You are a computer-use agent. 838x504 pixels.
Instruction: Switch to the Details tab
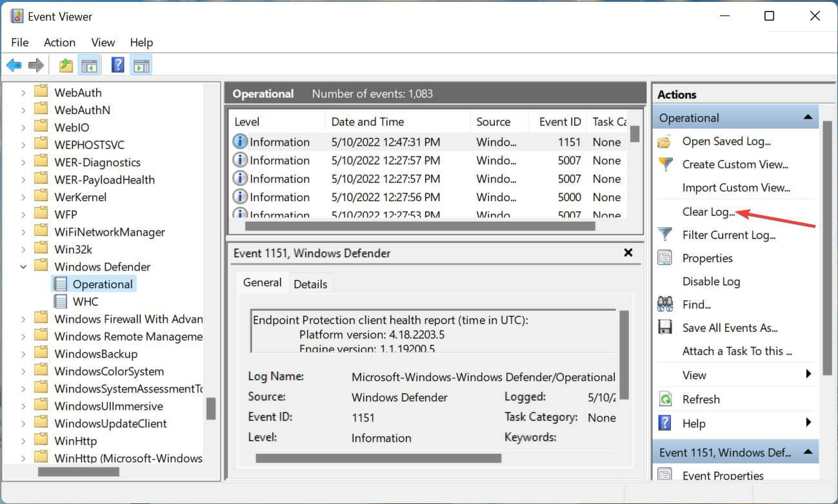[310, 284]
